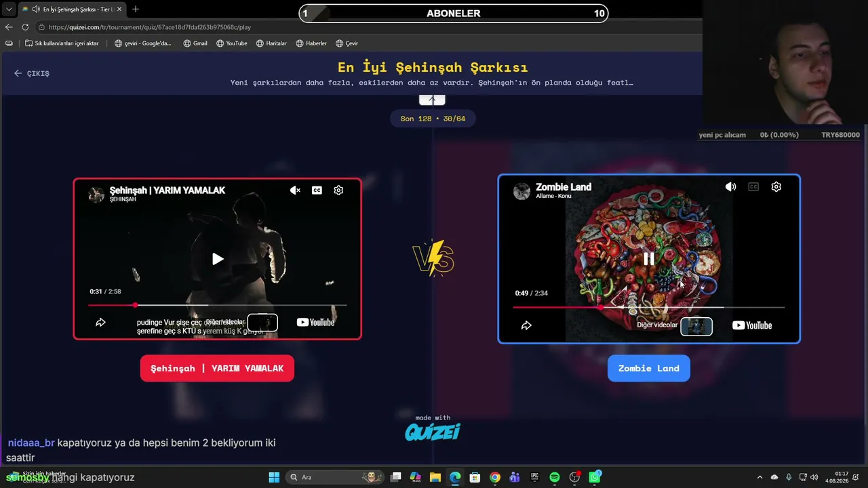Open settings gear on Zombie Land video
The height and width of the screenshot is (488, 868).
coord(776,187)
